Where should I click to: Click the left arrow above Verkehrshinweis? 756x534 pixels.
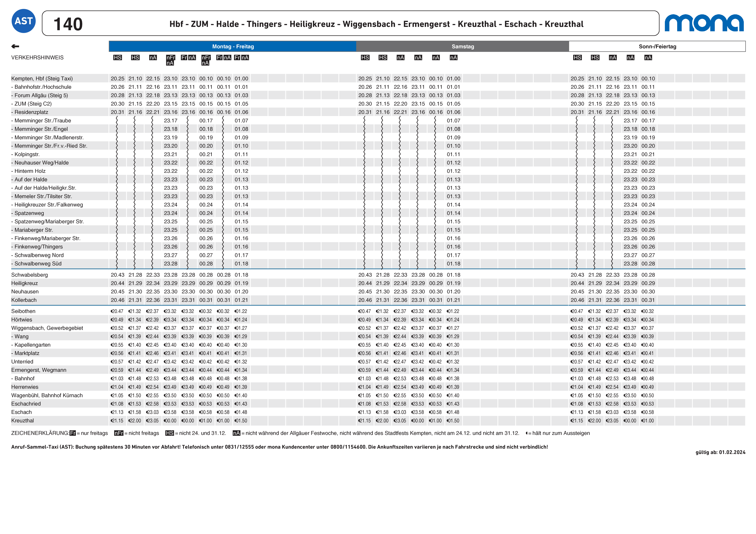pos(15,46)
